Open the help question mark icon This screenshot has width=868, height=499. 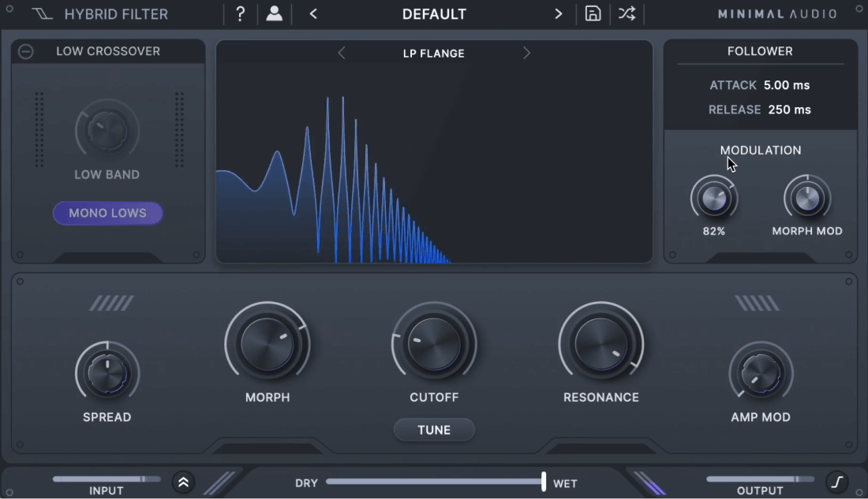[240, 14]
